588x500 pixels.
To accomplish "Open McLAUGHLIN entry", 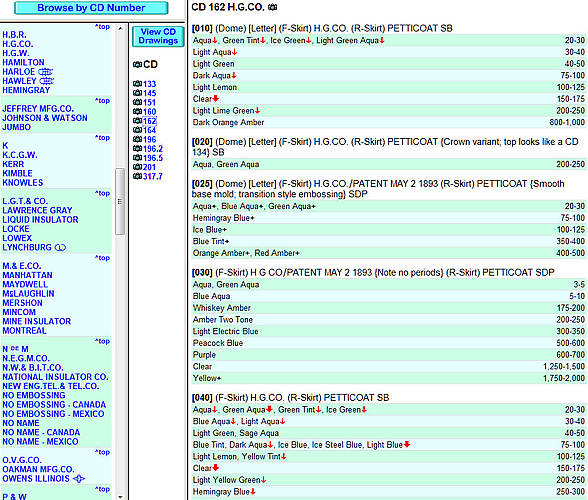I will pyautogui.click(x=28, y=294).
